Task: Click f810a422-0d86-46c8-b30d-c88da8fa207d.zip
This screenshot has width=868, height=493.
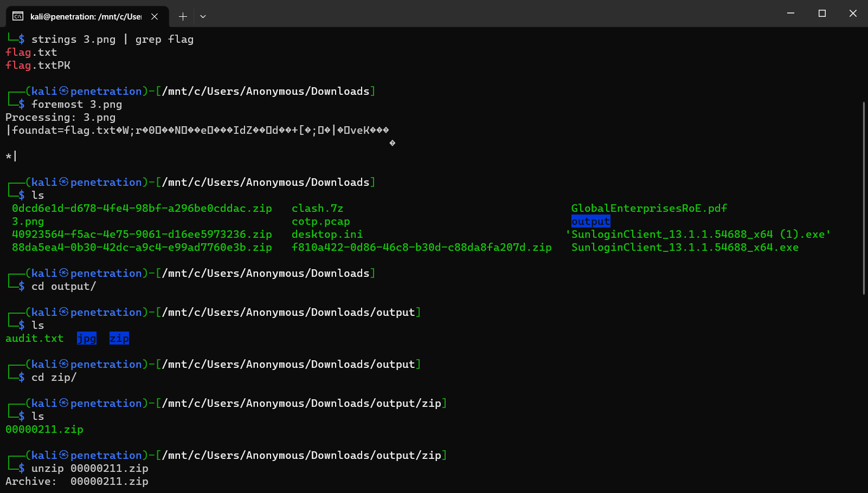Action: point(422,247)
